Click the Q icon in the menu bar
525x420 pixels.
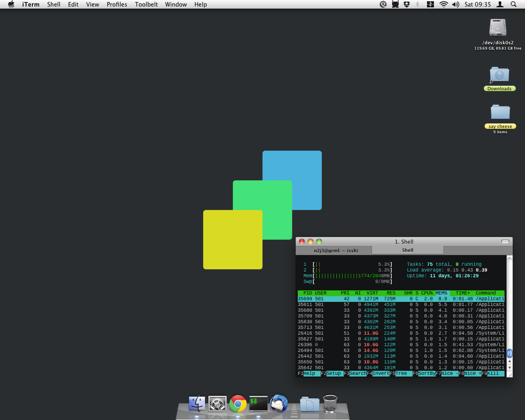click(x=383, y=4)
